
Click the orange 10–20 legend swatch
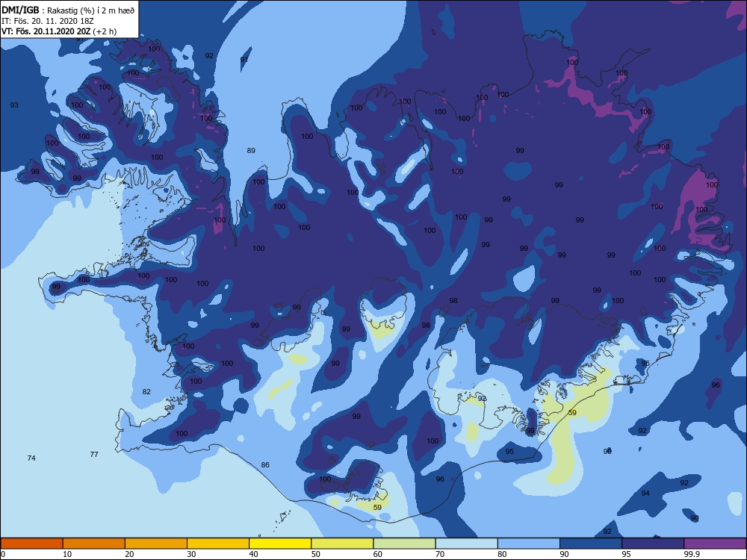[94, 544]
